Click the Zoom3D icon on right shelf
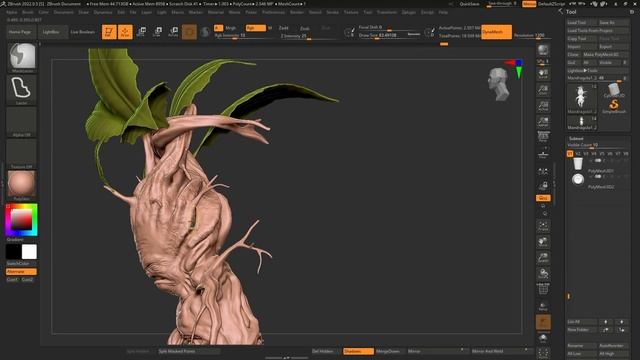The image size is (640, 360). tap(543, 258)
